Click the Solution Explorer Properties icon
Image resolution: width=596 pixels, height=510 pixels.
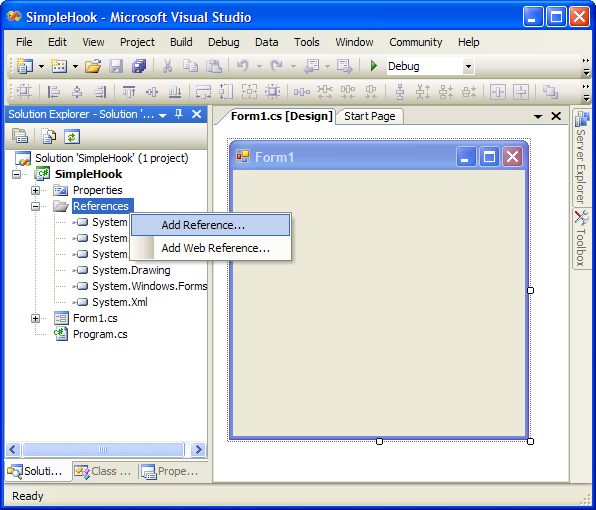pos(20,136)
